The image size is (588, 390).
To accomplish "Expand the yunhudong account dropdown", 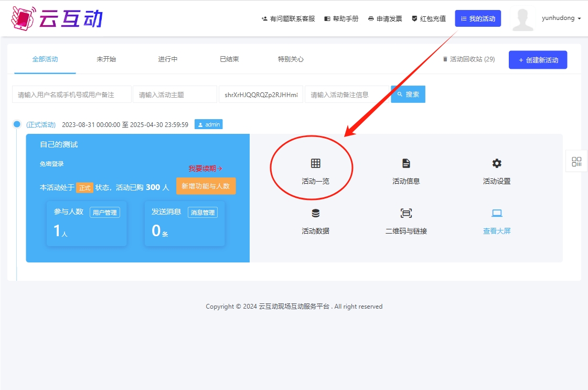I will [561, 18].
